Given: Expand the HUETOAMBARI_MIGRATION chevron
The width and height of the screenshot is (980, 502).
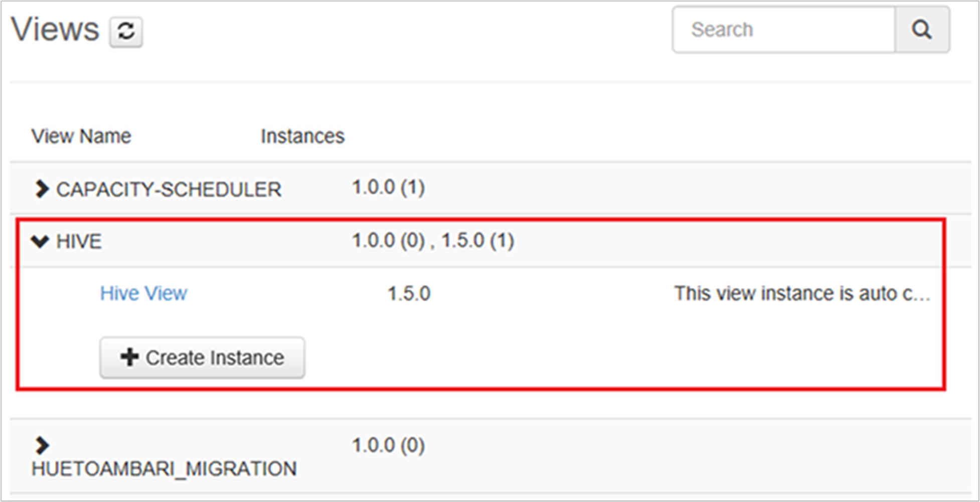Looking at the screenshot, I should click(x=42, y=445).
